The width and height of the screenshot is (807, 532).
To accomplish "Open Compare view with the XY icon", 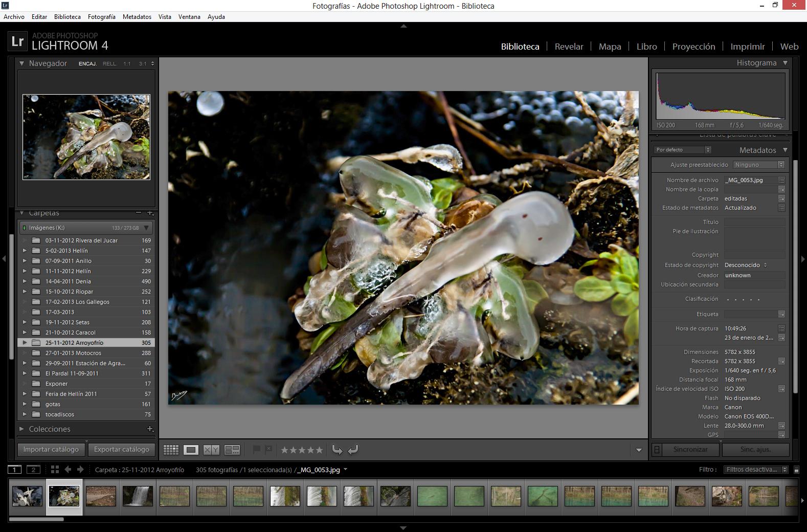I will [211, 450].
